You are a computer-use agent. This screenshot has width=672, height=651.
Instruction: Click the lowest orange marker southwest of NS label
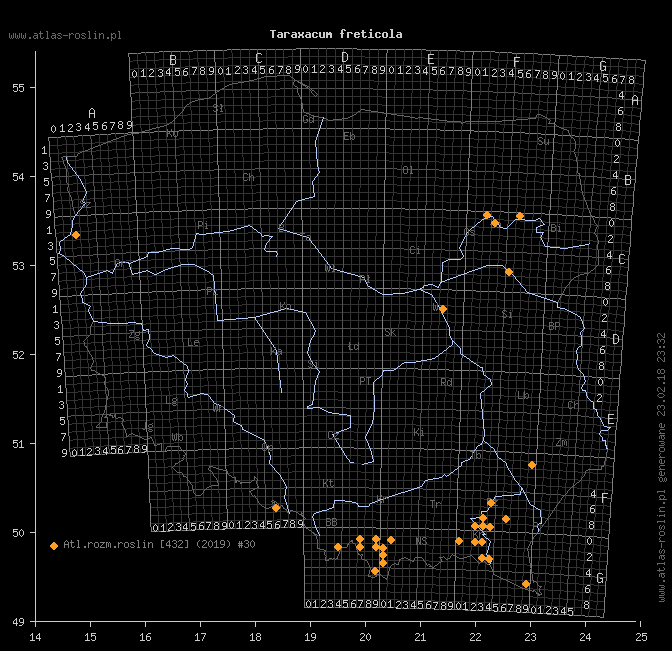[375, 571]
